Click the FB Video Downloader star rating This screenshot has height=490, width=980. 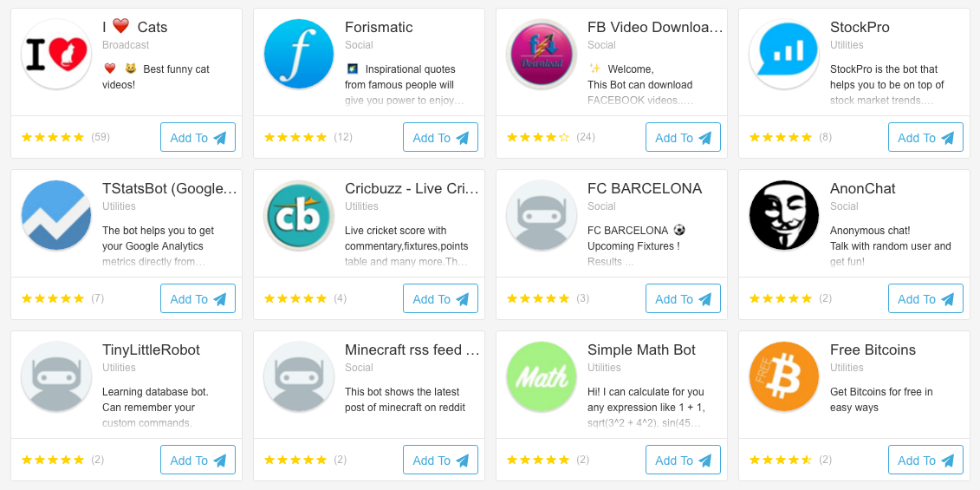(537, 137)
